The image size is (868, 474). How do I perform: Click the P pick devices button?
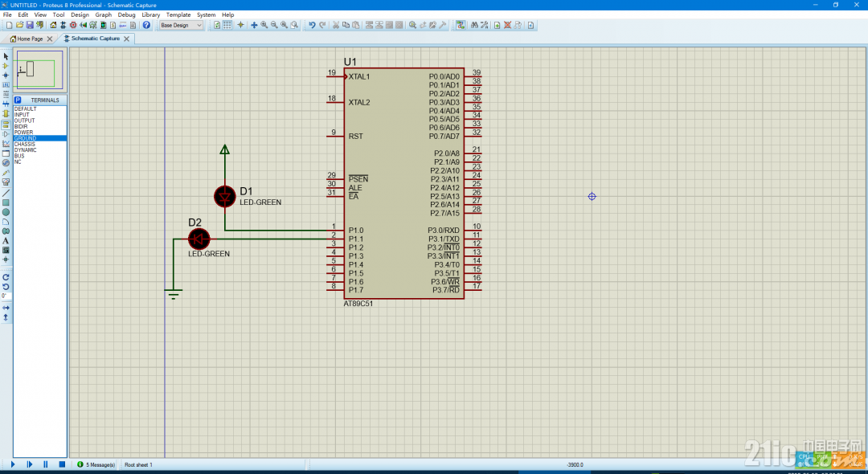click(x=18, y=100)
